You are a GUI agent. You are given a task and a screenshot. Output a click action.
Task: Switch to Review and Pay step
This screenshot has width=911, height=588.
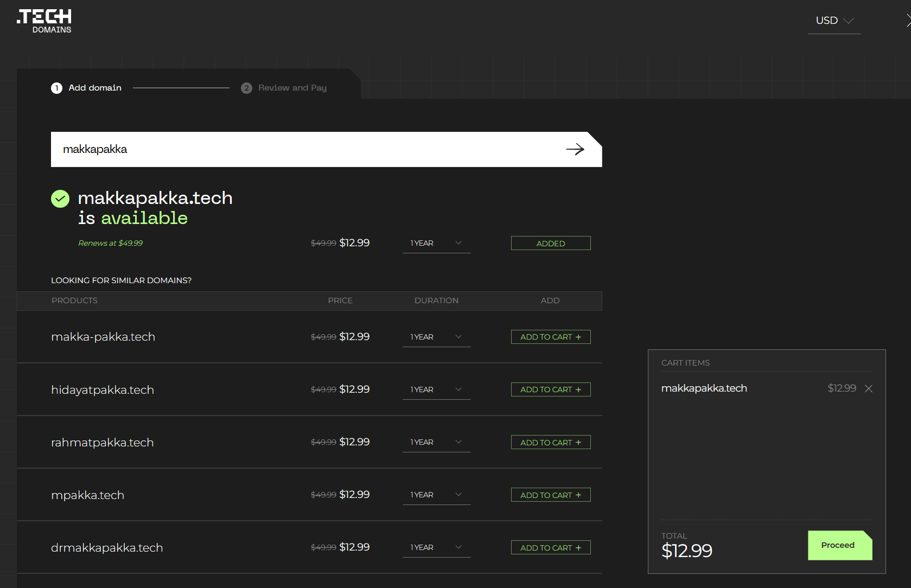coord(292,88)
